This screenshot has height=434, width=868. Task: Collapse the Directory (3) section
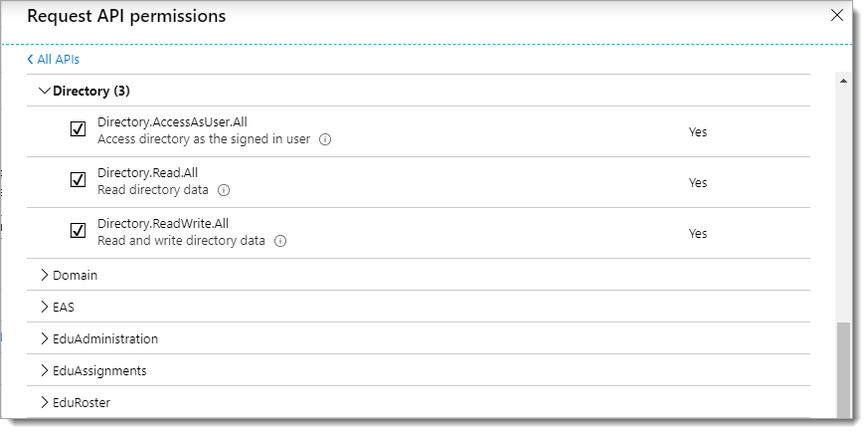[x=44, y=91]
